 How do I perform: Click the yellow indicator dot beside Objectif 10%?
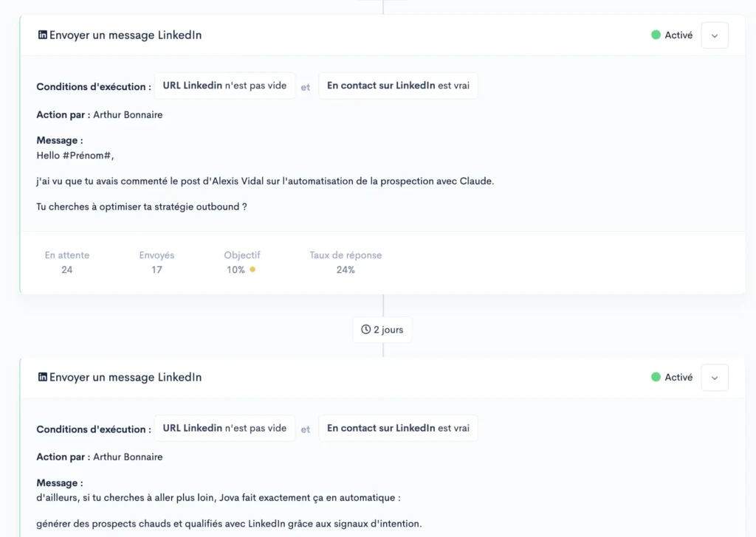click(x=252, y=270)
